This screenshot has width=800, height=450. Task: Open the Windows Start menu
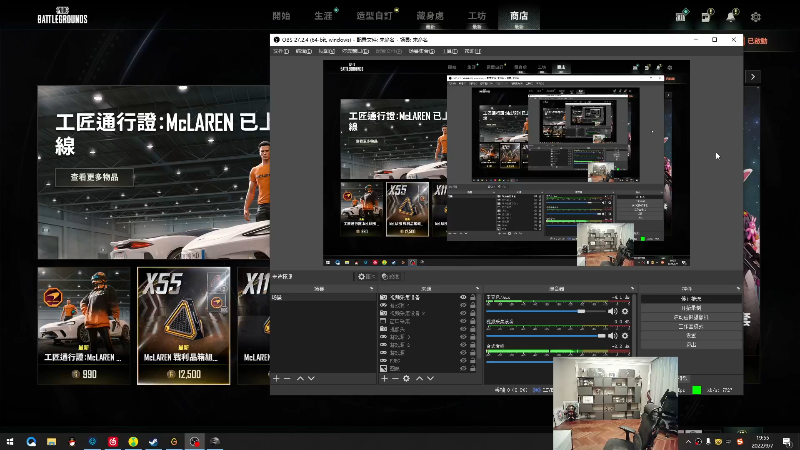click(x=11, y=441)
